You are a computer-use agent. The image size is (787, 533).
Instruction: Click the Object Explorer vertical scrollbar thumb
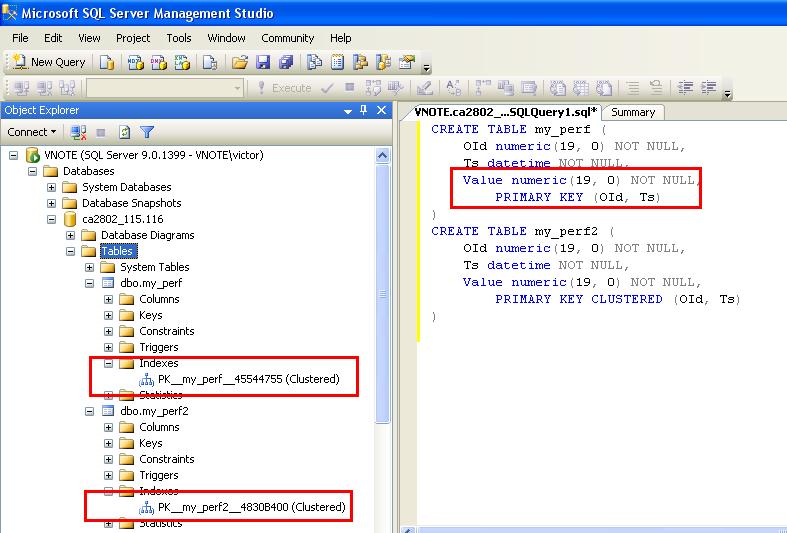pyautogui.click(x=382, y=294)
